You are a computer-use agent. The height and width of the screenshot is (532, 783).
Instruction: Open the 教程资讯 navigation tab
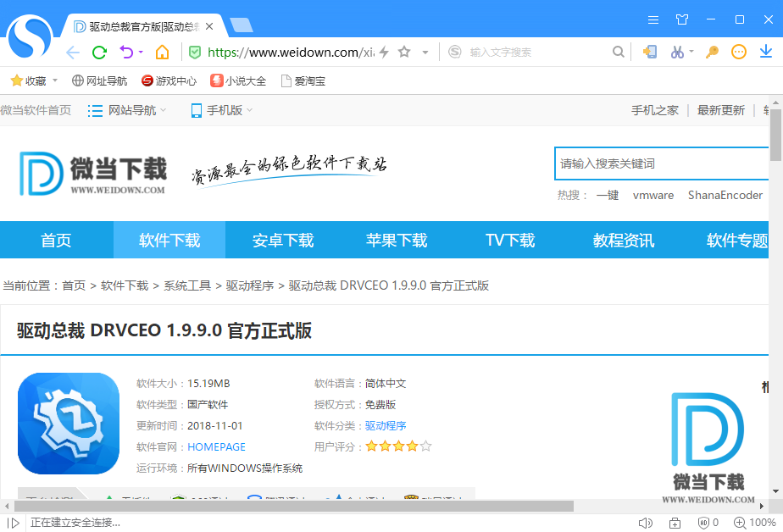click(x=623, y=240)
